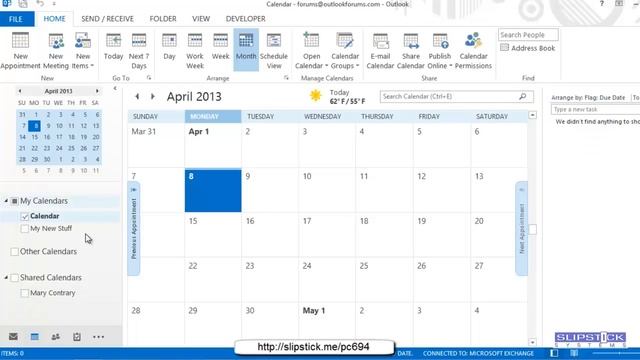This screenshot has height=360, width=640.
Task: Click E-mail Calendar
Action: (x=380, y=51)
